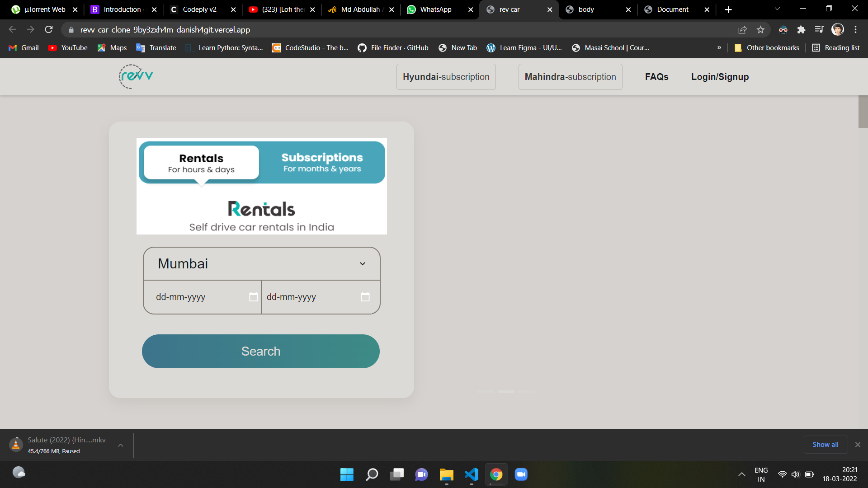Open Mahindra-subscription page
Image resolution: width=868 pixels, height=488 pixels.
[x=570, y=77]
